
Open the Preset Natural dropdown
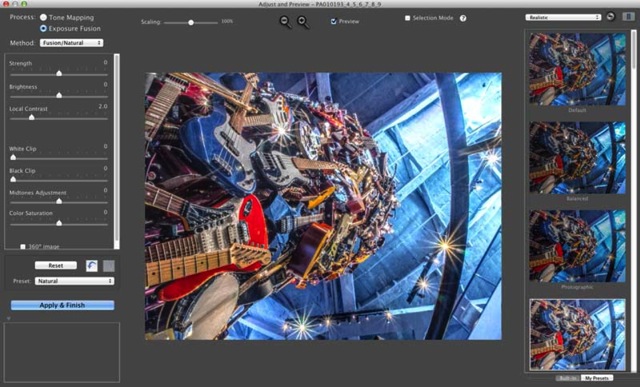[x=74, y=281]
